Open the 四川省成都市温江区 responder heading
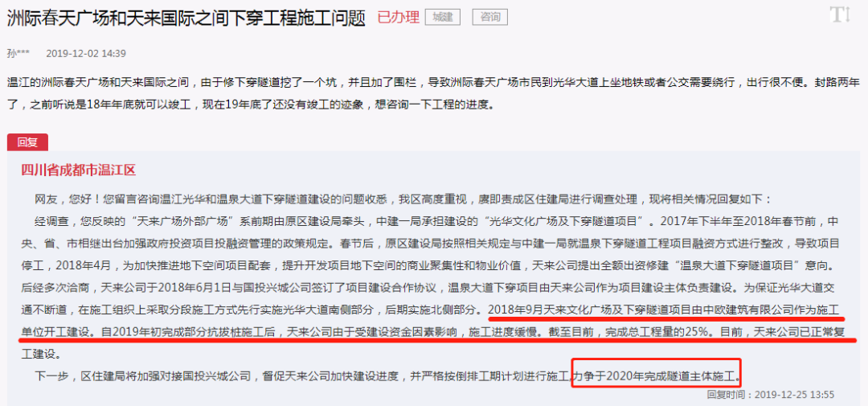 point(78,170)
